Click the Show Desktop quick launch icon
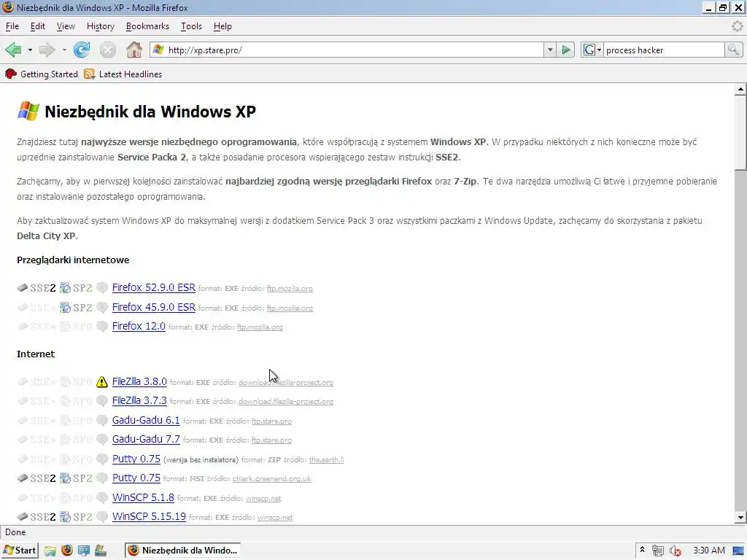Image resolution: width=747 pixels, height=560 pixels. pyautogui.click(x=84, y=551)
